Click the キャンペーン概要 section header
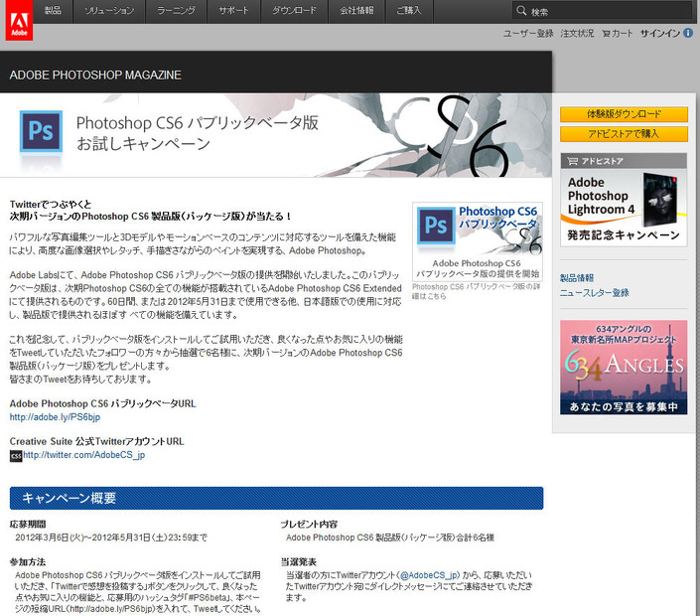This screenshot has width=700, height=616. 276,498
